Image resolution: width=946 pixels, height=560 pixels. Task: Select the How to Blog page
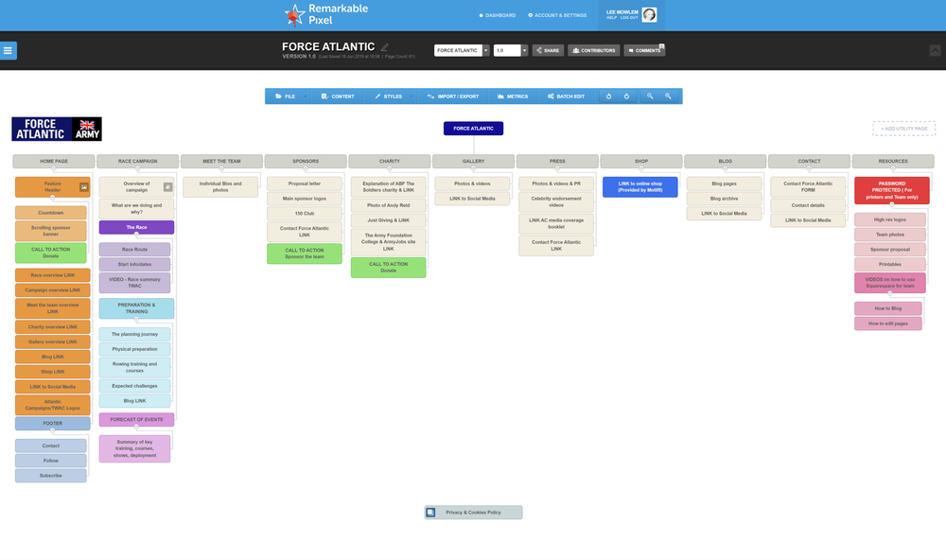[x=888, y=308]
